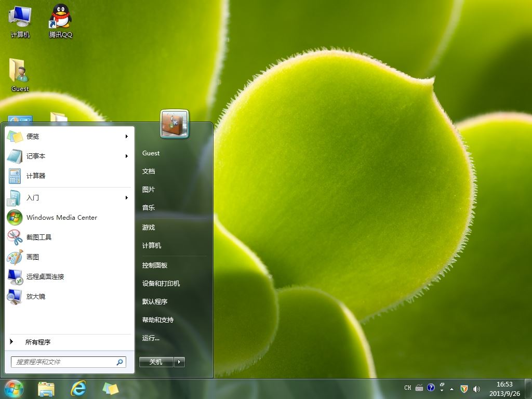Open 画图 paint palette icon
Image resolution: width=532 pixels, height=399 pixels.
15,257
